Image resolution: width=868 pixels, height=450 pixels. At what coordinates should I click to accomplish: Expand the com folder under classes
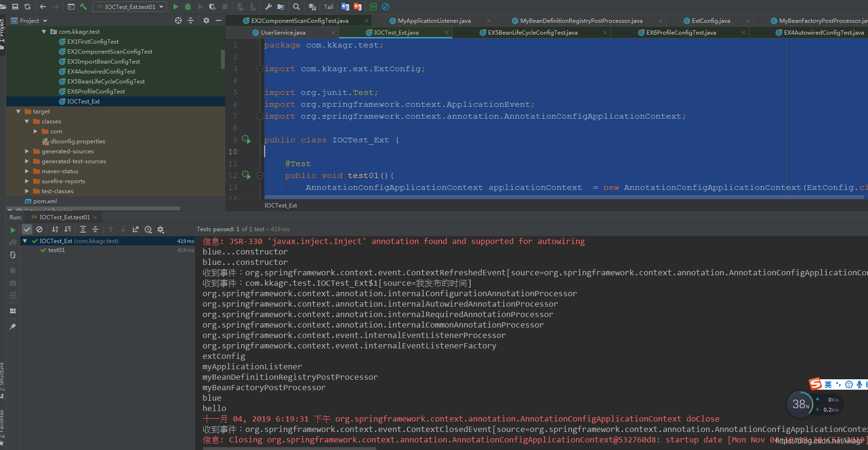pos(35,131)
